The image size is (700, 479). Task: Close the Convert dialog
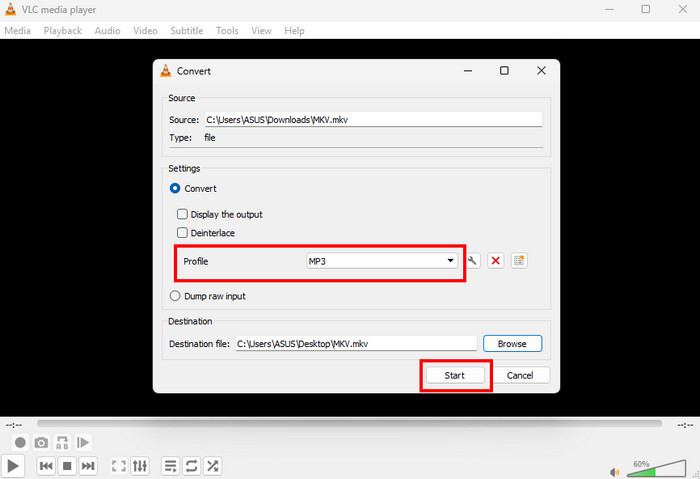click(541, 71)
